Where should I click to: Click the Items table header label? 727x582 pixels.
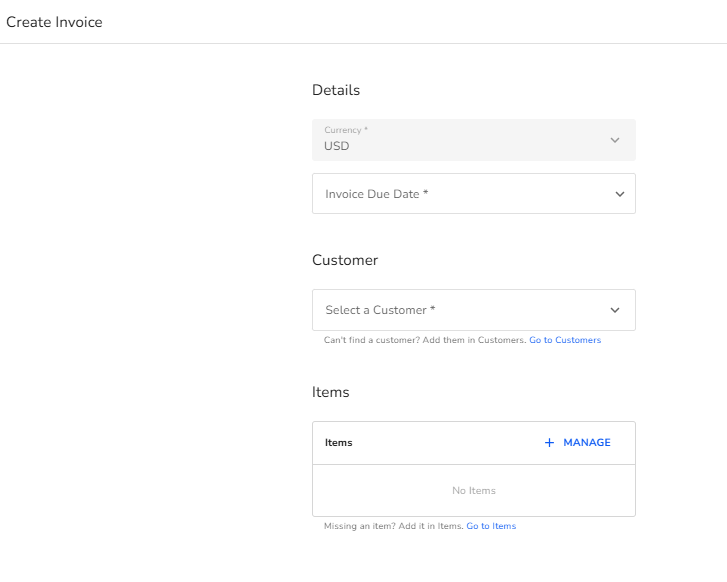point(339,443)
